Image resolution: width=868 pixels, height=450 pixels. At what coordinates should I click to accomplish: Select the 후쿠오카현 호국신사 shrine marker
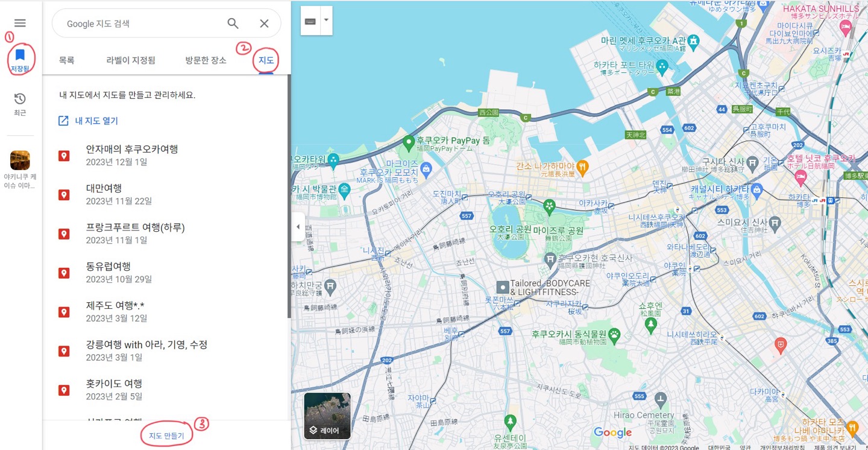[550, 259]
